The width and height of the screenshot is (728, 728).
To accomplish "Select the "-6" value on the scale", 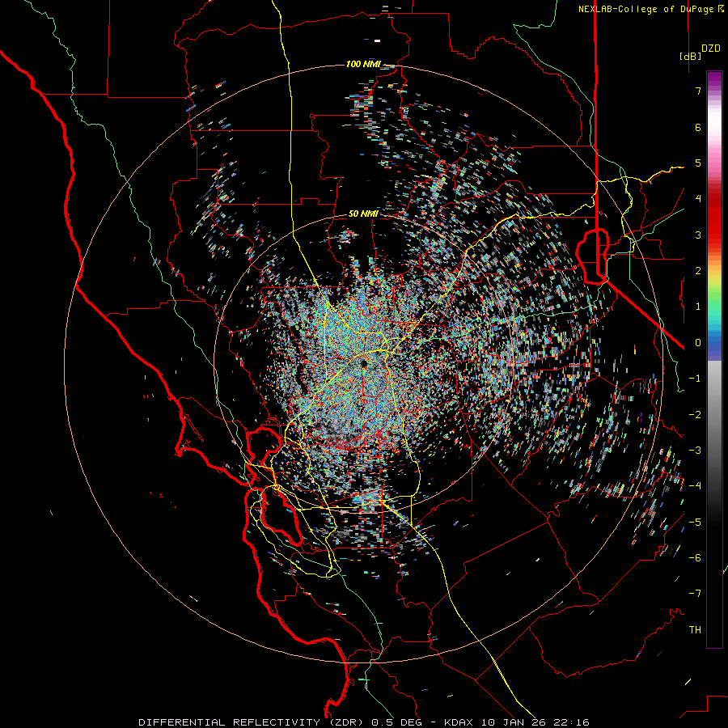I will coord(695,557).
